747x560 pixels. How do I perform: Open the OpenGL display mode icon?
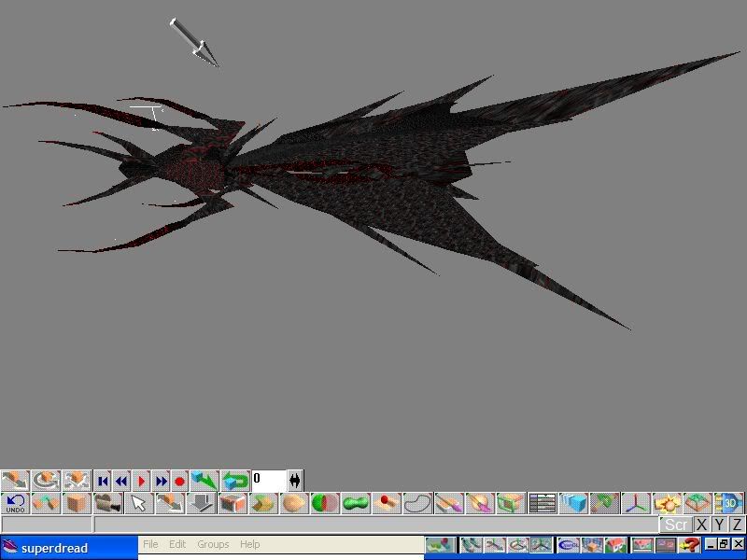point(569,545)
